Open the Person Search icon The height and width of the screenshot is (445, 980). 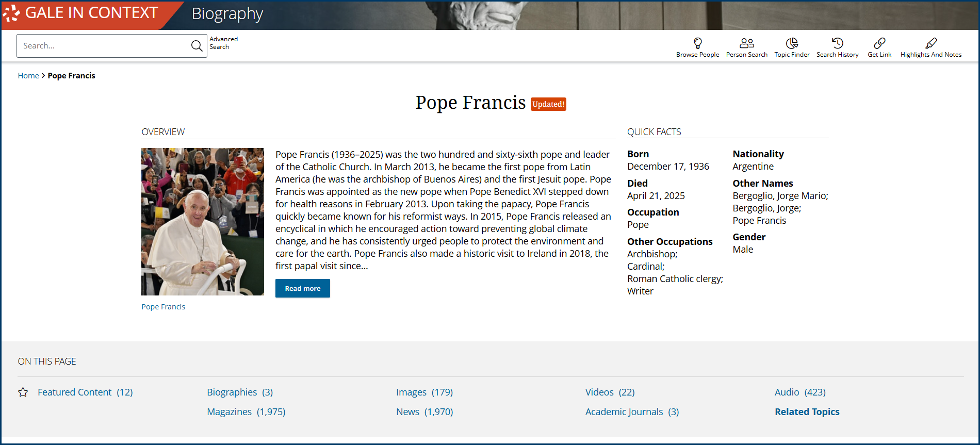[x=746, y=43]
